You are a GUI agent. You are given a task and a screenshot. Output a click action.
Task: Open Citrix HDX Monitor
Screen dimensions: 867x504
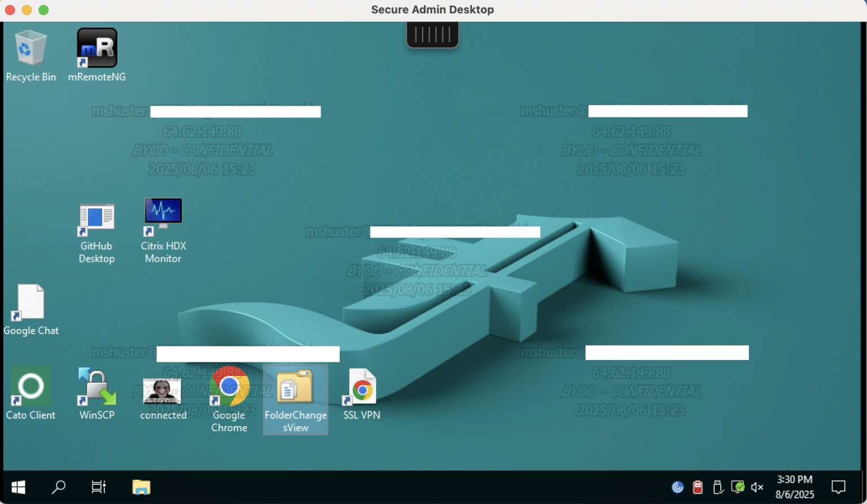[x=163, y=212]
